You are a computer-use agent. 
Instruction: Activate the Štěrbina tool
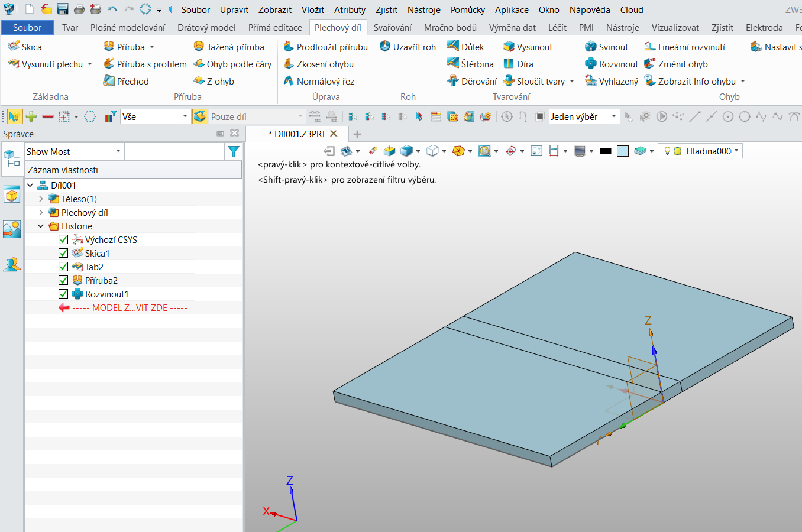tap(470, 64)
